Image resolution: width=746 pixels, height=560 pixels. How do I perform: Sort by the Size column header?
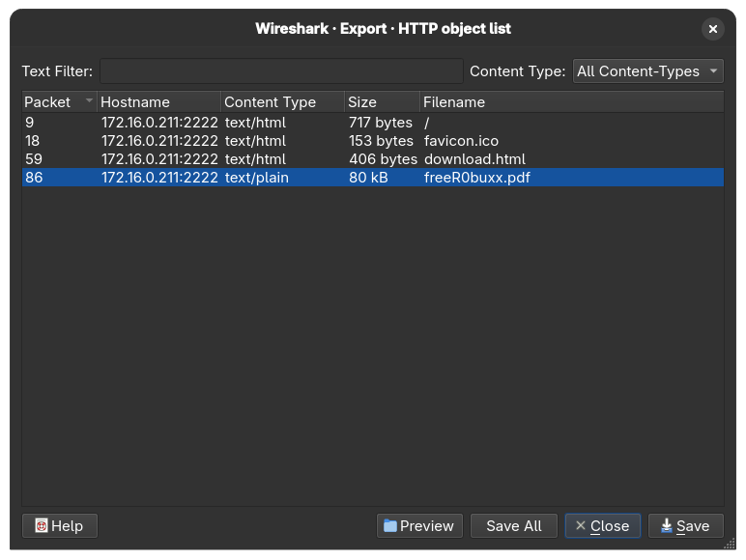coord(382,101)
